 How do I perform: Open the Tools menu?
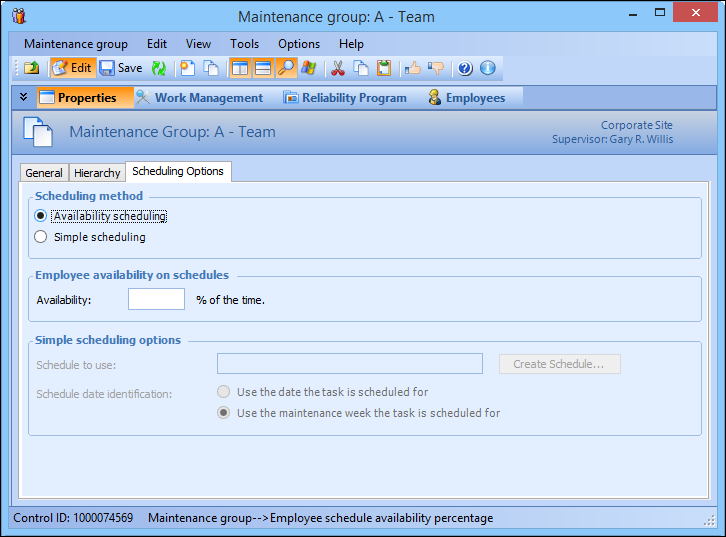(x=244, y=44)
